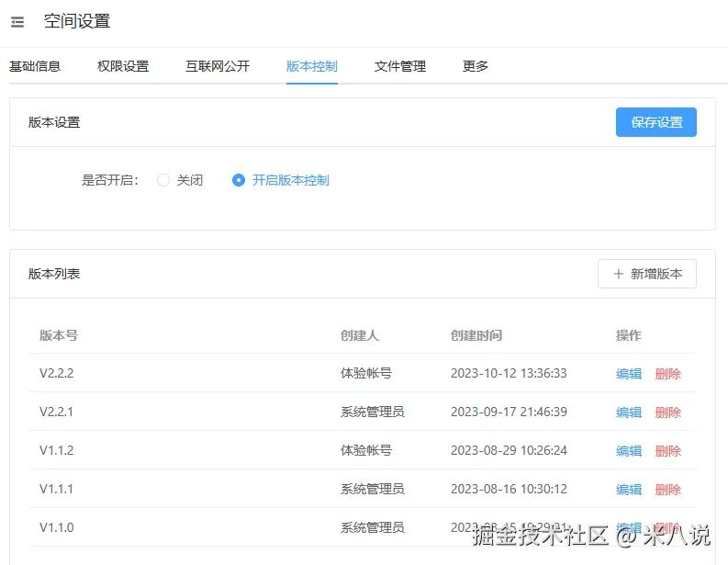The height and width of the screenshot is (565, 728).
Task: Click the V2.2.2 version number cell
Action: (57, 373)
